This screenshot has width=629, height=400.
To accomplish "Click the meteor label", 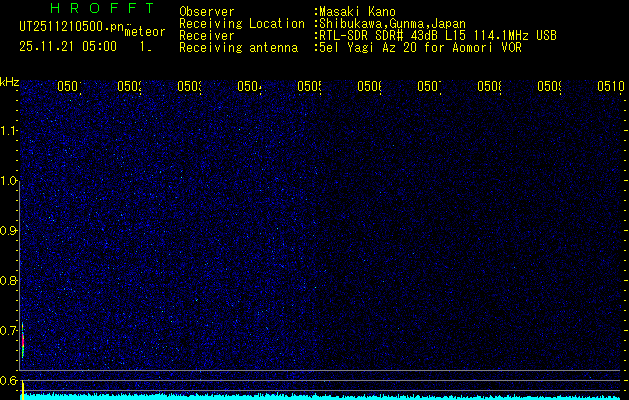I will click(145, 32).
